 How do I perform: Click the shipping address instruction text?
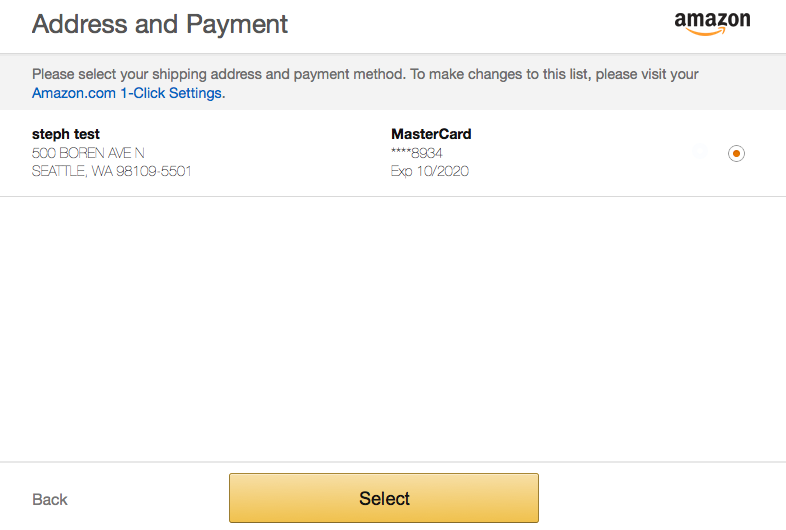[365, 74]
